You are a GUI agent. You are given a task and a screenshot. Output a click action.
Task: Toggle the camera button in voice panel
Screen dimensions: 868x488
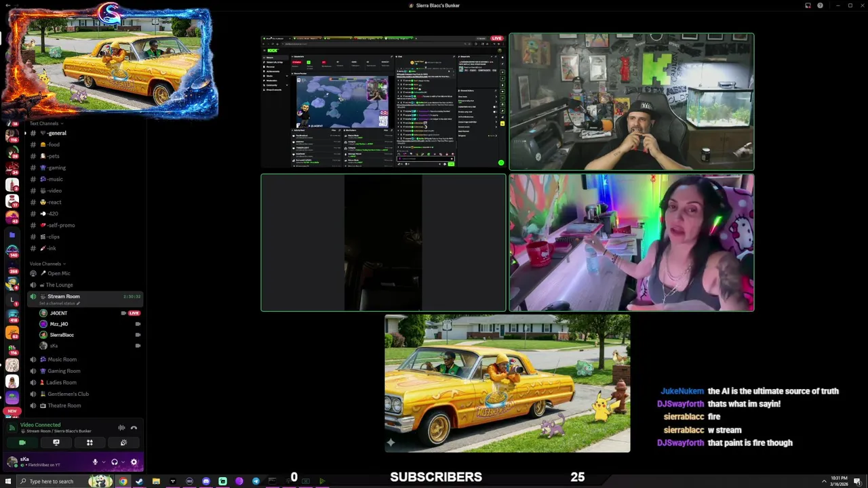(22, 443)
